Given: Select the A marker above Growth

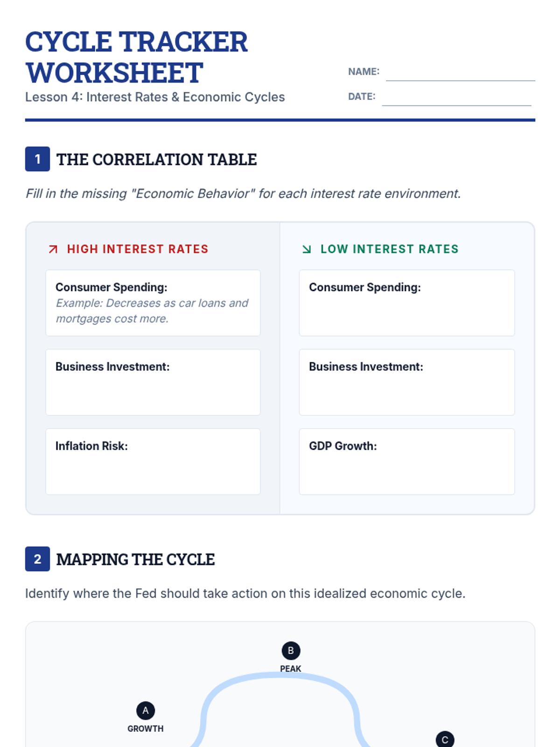Looking at the screenshot, I should point(146,711).
